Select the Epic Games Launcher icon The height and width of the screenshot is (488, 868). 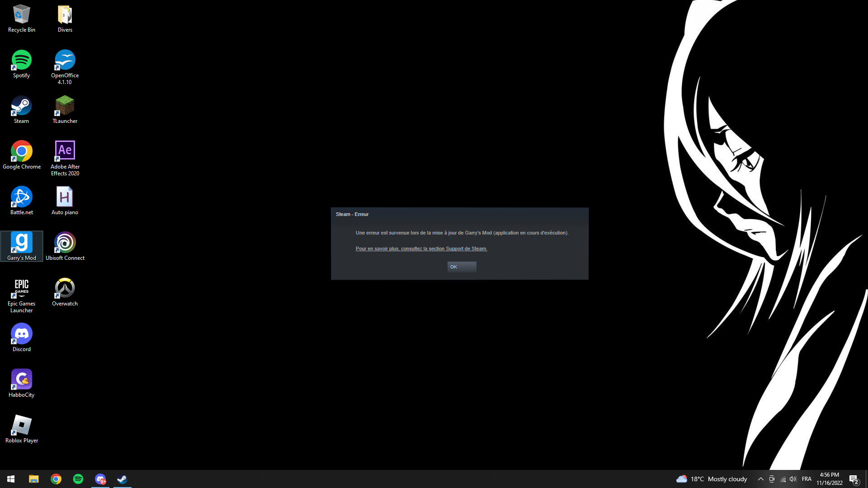(21, 296)
